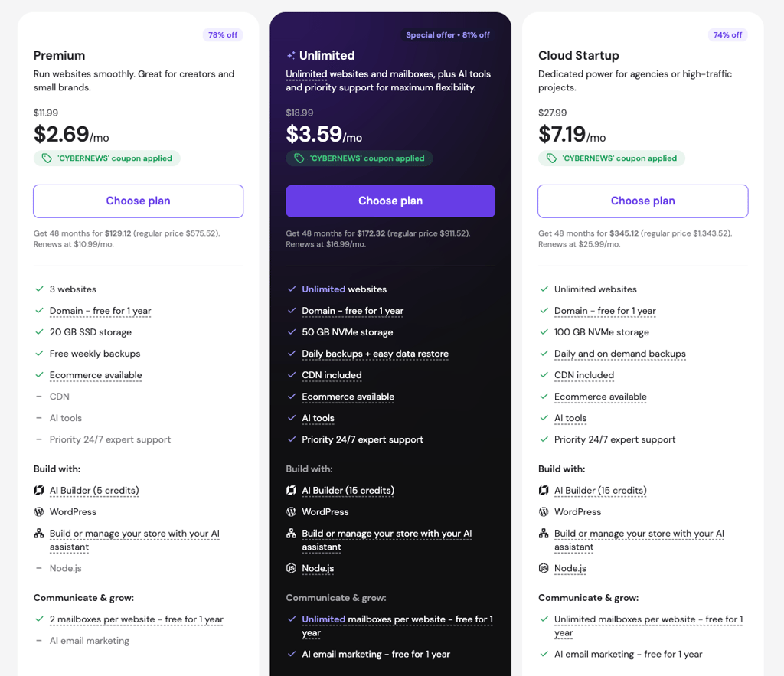Click the Special offer 81% off badge

447,35
